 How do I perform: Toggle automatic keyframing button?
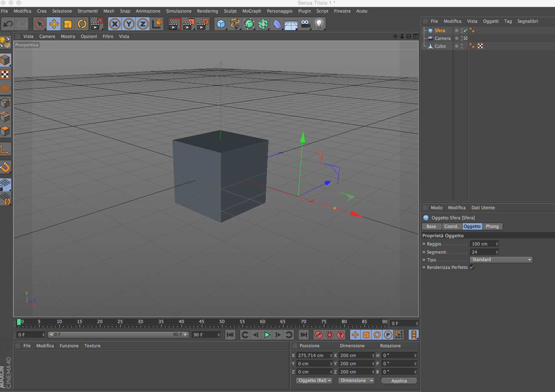point(330,335)
